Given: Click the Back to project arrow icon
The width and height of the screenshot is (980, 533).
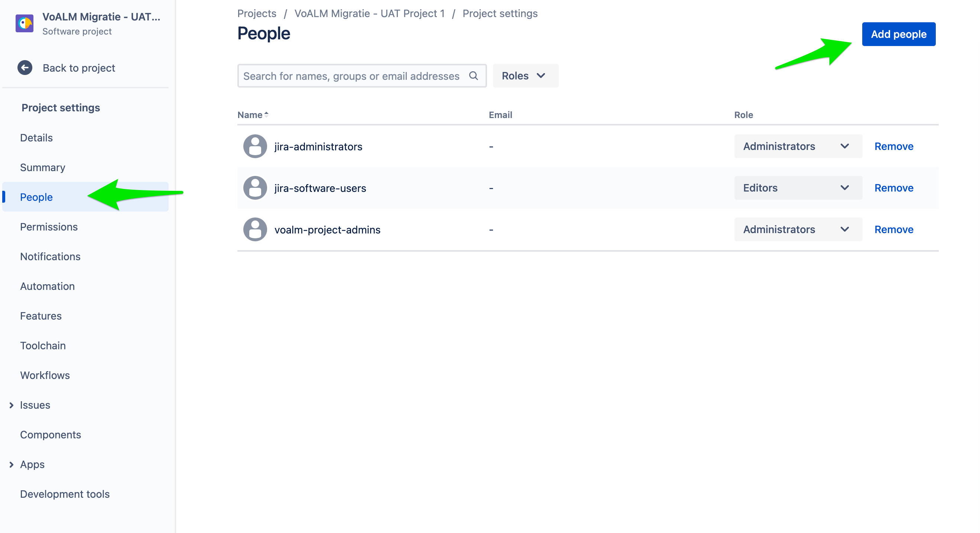Looking at the screenshot, I should (25, 68).
